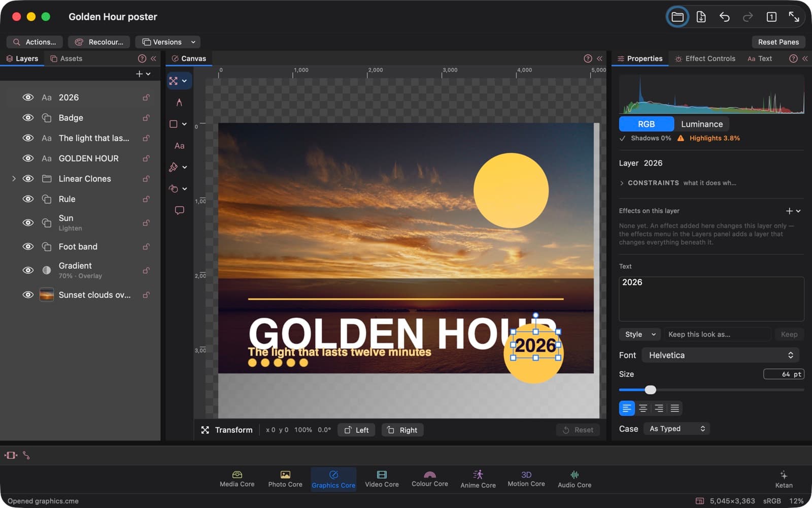Open the Style dropdown
This screenshot has width=812, height=508.
click(639, 334)
